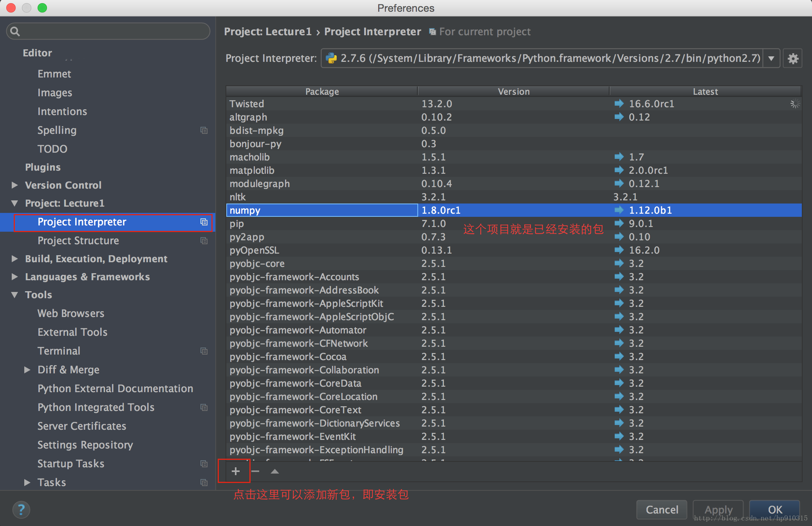Click project-level icon beside Spelling
The image size is (812, 526).
tap(204, 130)
